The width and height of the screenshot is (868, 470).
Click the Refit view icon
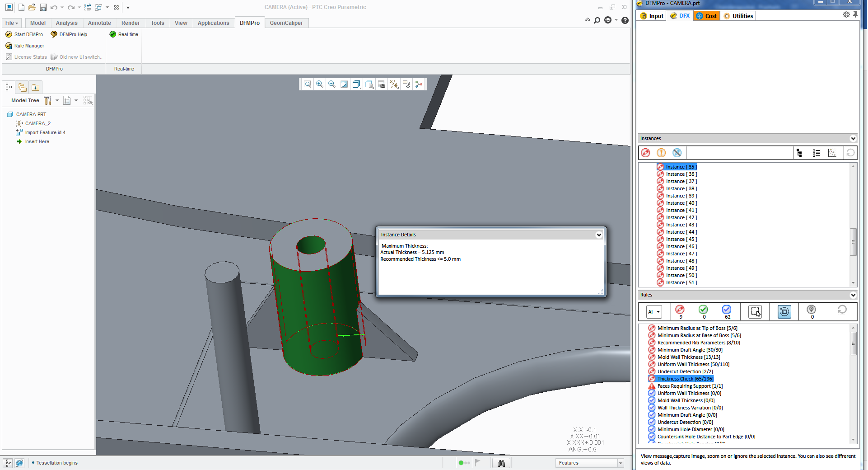click(308, 84)
